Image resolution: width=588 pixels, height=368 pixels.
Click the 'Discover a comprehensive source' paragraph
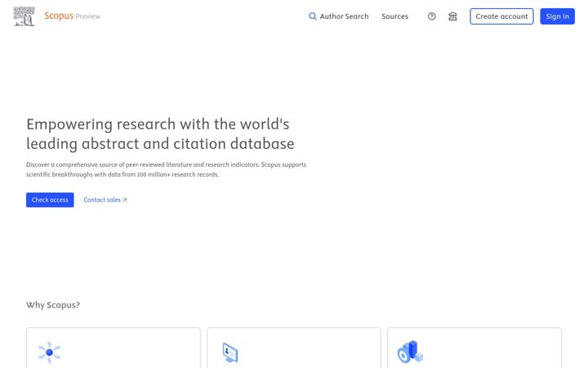coord(166,169)
